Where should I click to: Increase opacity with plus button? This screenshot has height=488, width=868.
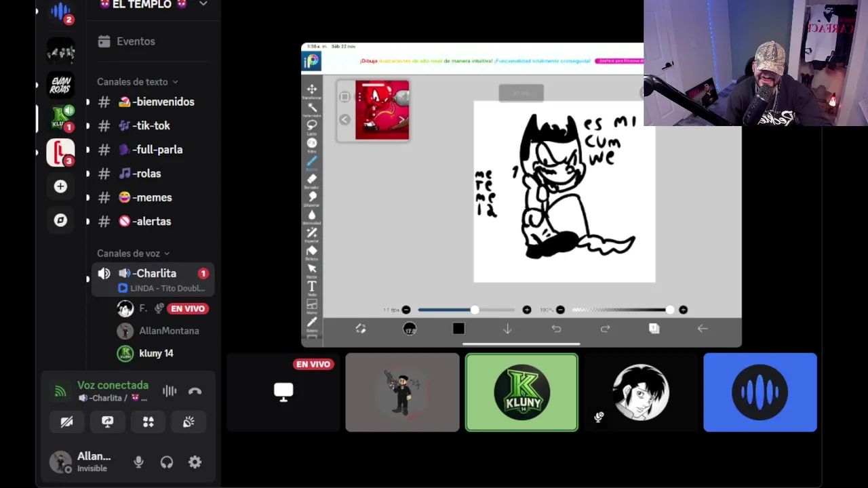pos(683,310)
